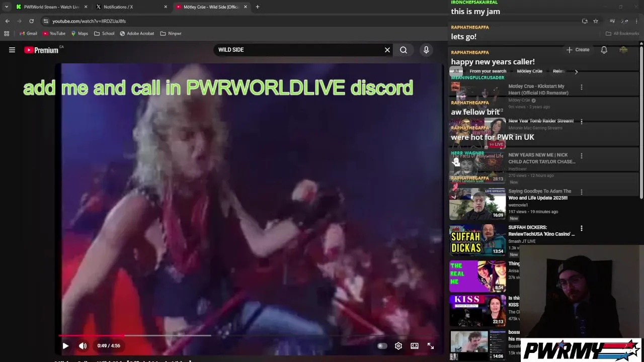
Task: Open the apps grid in bookmarks bar
Action: pos(7,34)
